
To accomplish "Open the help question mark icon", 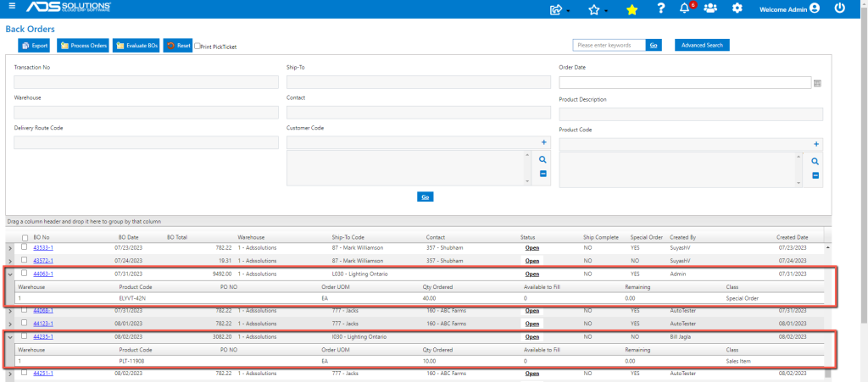I will [x=660, y=8].
